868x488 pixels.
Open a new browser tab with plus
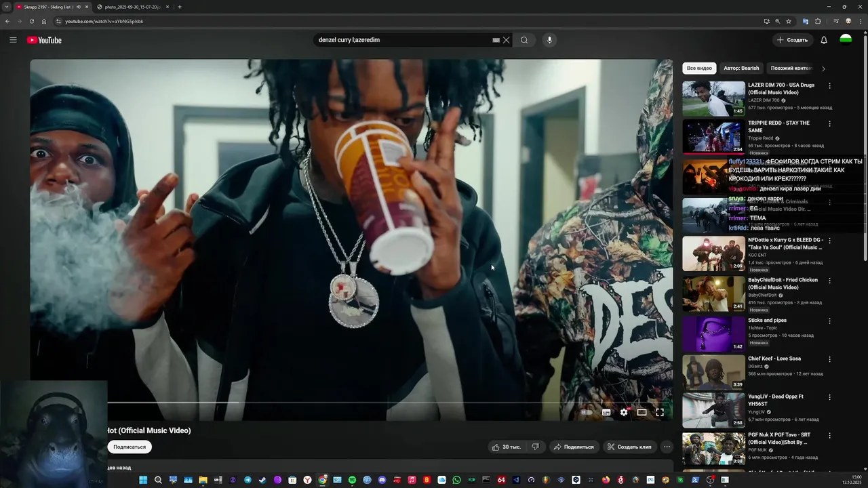pos(179,7)
